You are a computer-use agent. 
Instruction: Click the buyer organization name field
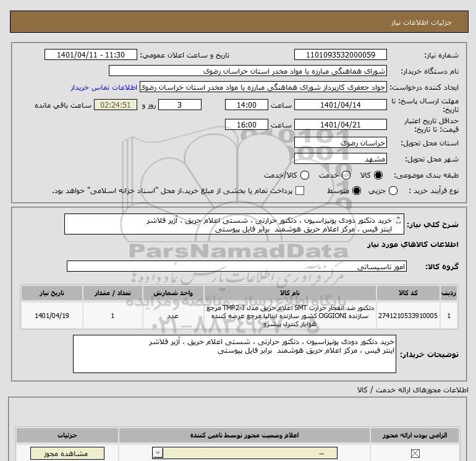coord(248,71)
